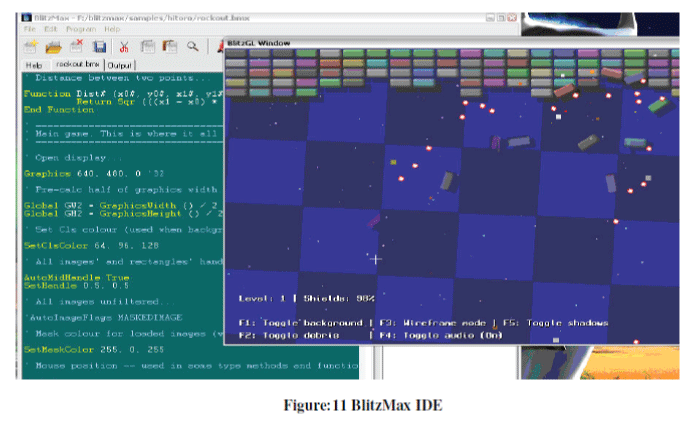Open the Help menu in menu bar

(x=112, y=29)
